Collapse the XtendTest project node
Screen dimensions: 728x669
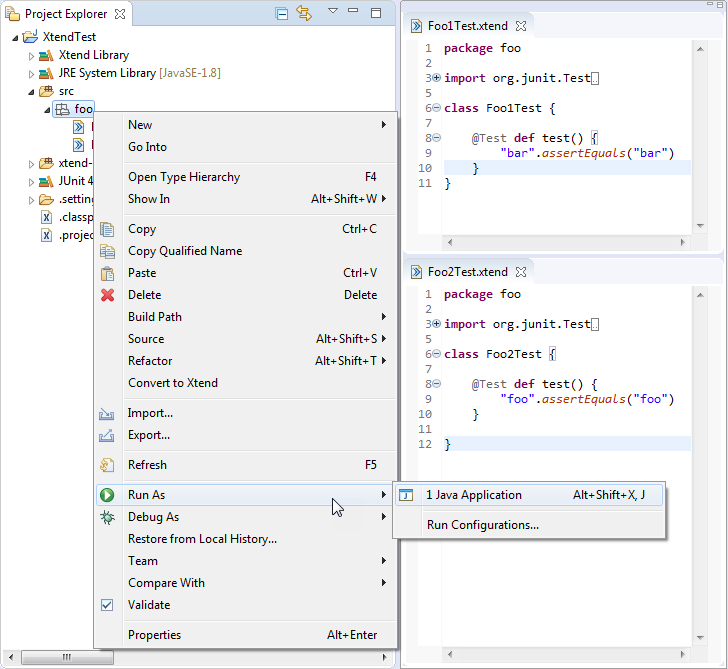coord(15,38)
